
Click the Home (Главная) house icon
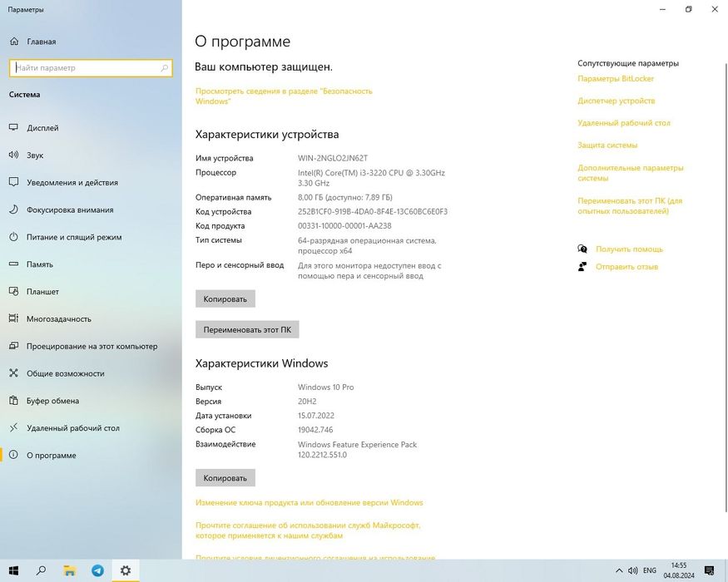[x=14, y=42]
